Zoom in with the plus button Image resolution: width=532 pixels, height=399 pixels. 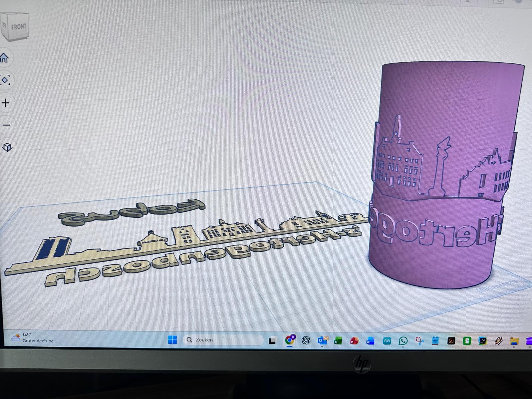(x=5, y=103)
